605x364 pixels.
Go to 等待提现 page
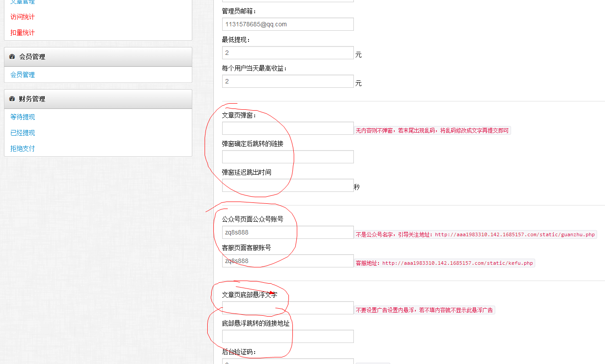tap(22, 117)
